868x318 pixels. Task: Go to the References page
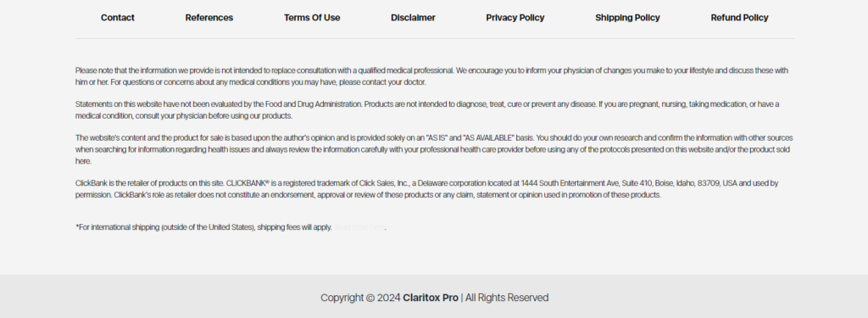[x=209, y=18]
